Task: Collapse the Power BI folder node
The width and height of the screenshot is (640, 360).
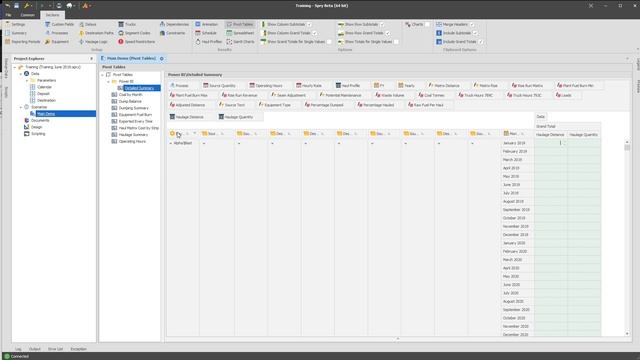Action: 108,82
